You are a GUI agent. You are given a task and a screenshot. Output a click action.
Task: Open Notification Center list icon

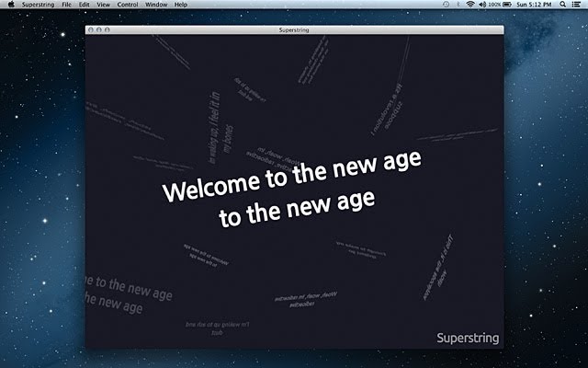(576, 5)
